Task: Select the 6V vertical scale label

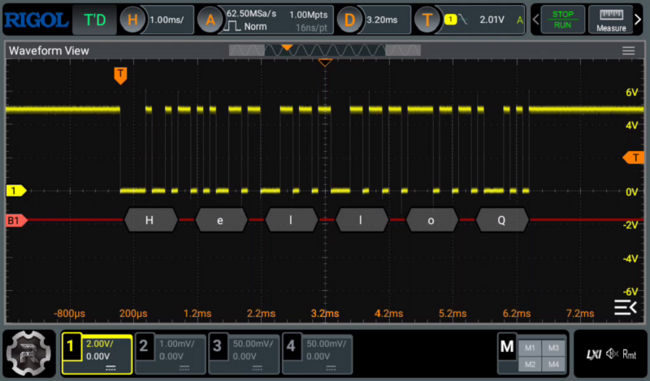Action: coord(632,92)
